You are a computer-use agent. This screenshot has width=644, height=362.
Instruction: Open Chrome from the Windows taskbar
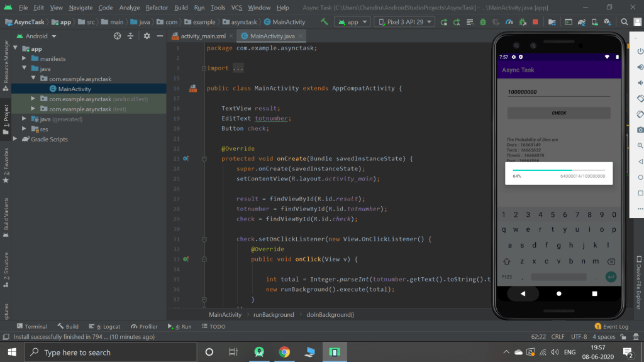click(284, 353)
